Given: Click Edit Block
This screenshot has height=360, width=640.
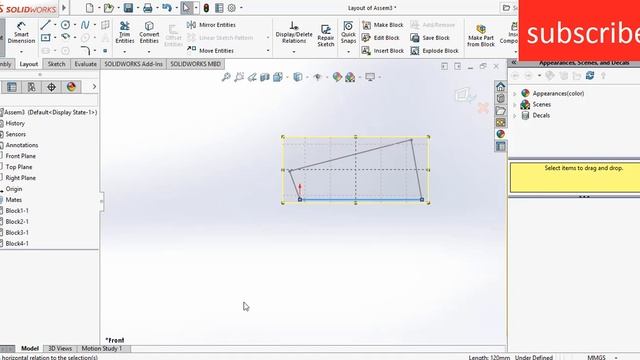Looking at the screenshot, I should click(x=381, y=38).
